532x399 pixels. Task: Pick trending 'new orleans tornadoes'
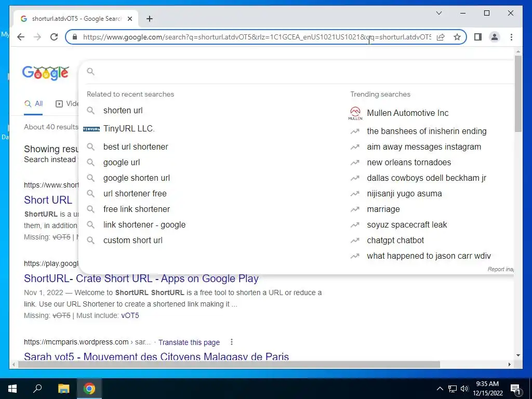[409, 162]
